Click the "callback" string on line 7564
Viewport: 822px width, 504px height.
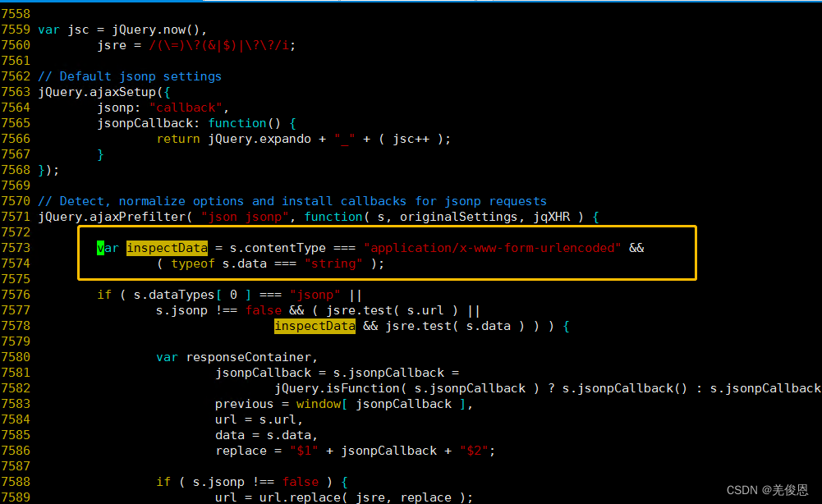186,108
